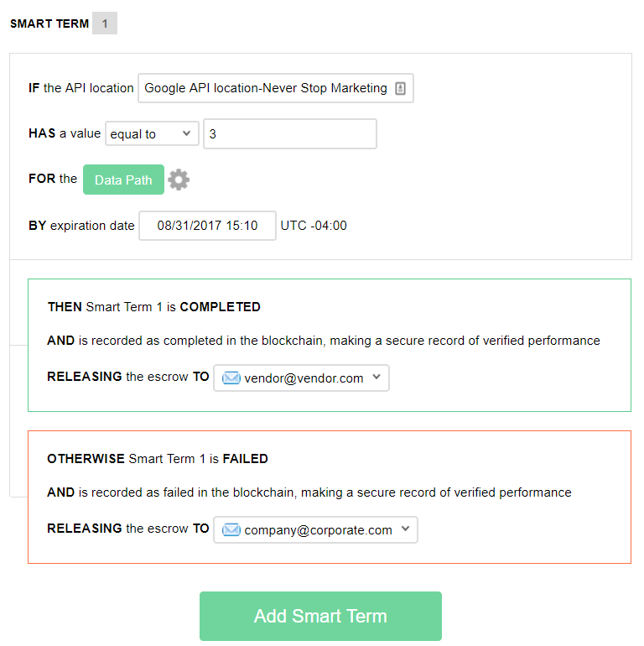Focus the value field containing 3
Viewport: 644px width, 646px height.
coord(289,133)
